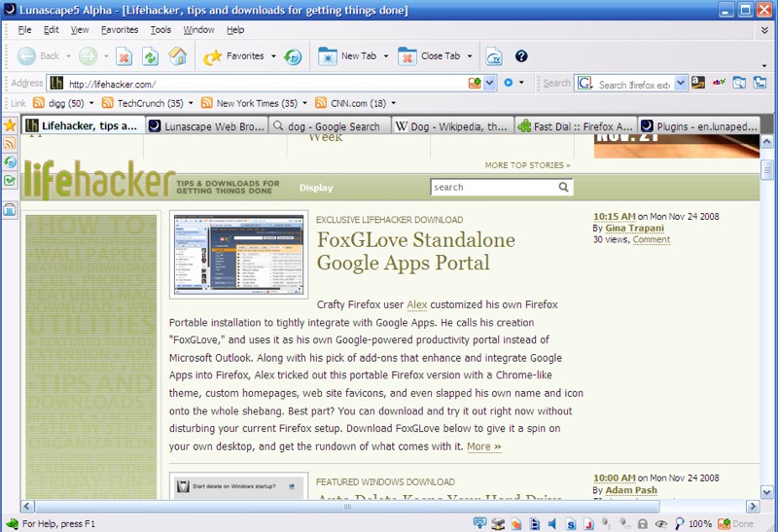This screenshot has width=778, height=532.
Task: Toggle sound speaker icon in status bar
Action: point(552,523)
